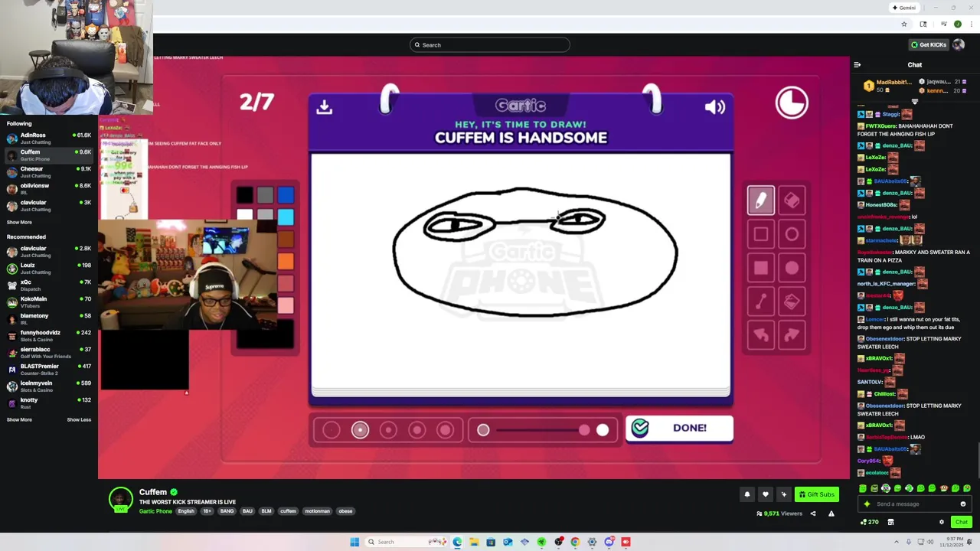Click the light cyan color swatch
980x551 pixels.
(x=286, y=217)
